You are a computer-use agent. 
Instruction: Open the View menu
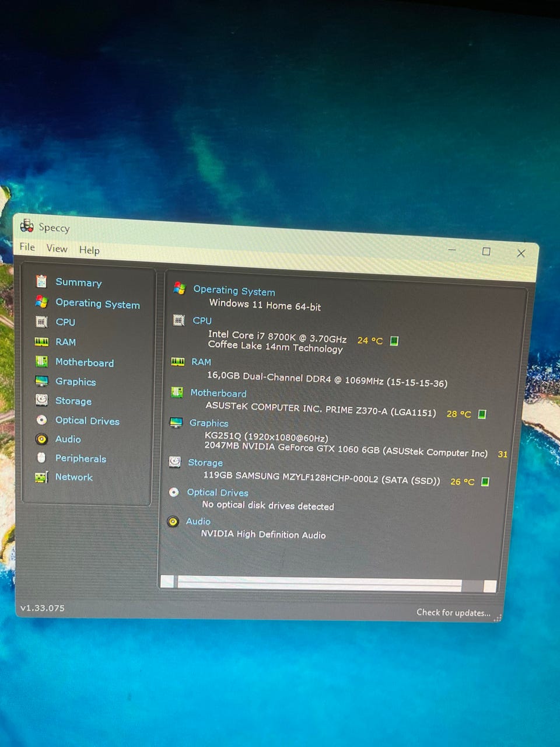(x=57, y=249)
